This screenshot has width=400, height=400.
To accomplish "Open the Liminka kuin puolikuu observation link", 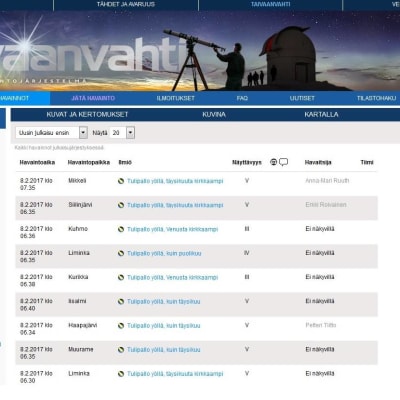I will click(164, 253).
